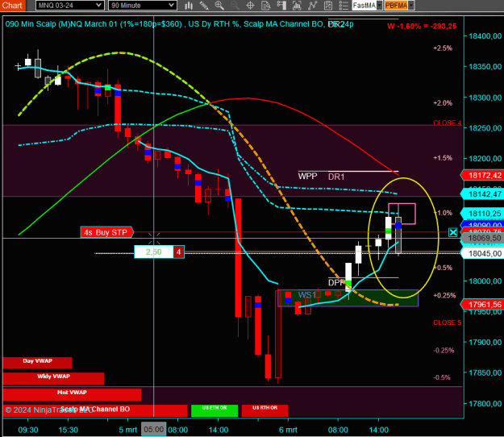The height and width of the screenshot is (437, 504).
Task: Click the CLOSE 4 red label
Action: [x=447, y=123]
